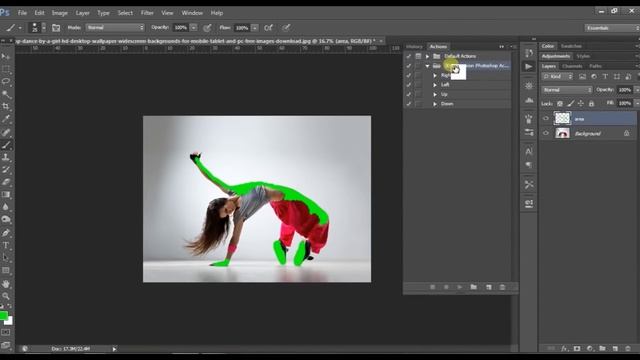
Task: Toggle visibility of the Background layer
Action: [546, 133]
